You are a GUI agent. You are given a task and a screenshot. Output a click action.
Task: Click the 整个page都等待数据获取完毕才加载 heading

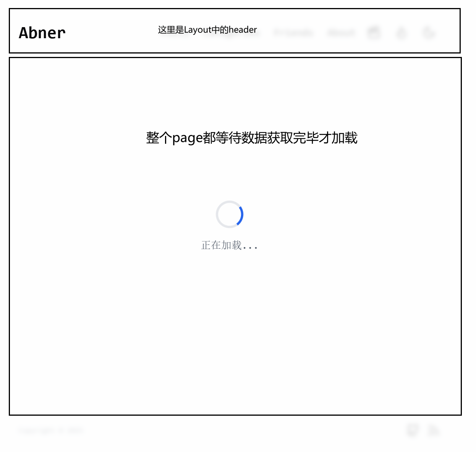click(x=252, y=138)
